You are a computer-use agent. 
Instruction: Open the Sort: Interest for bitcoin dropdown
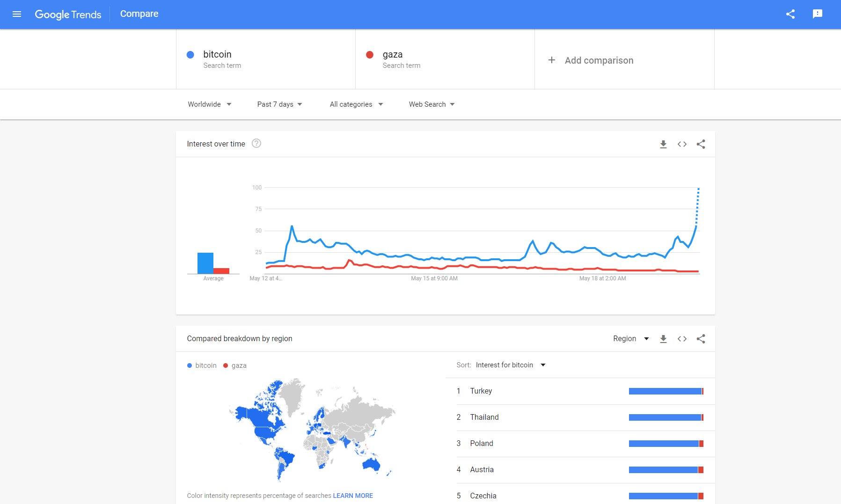[510, 365]
